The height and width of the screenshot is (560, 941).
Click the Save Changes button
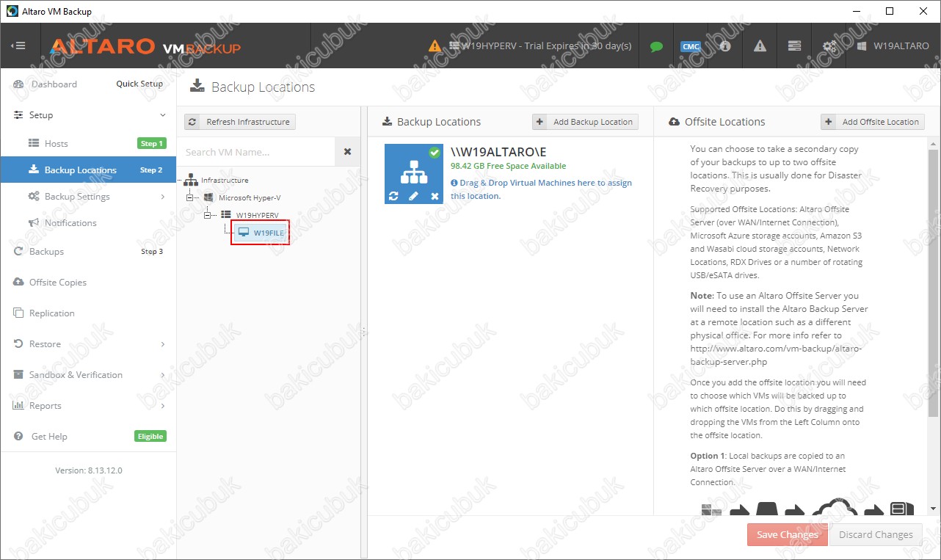788,534
